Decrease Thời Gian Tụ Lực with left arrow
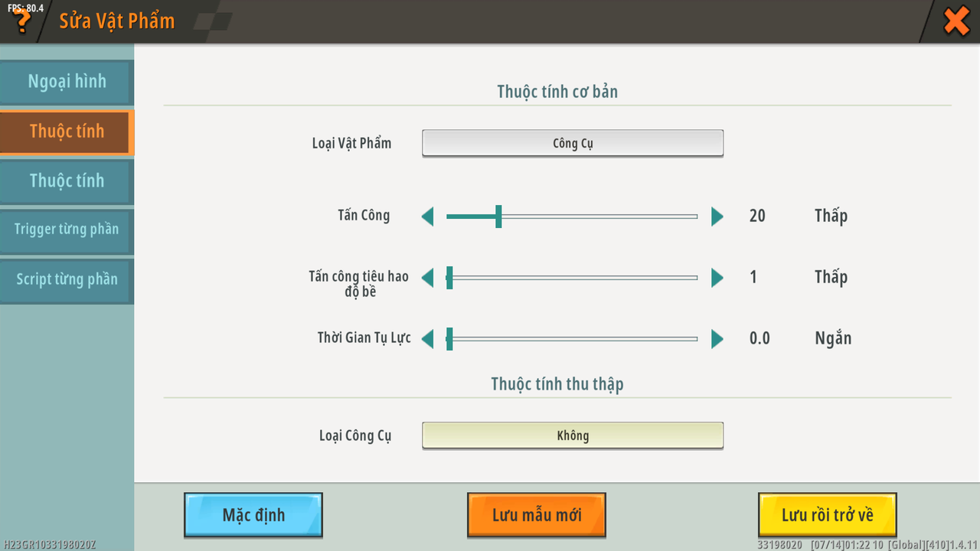Viewport: 980px width, 551px height. coord(427,339)
